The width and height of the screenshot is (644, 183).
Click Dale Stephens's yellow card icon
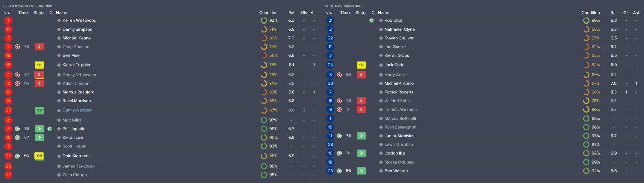coord(39,156)
